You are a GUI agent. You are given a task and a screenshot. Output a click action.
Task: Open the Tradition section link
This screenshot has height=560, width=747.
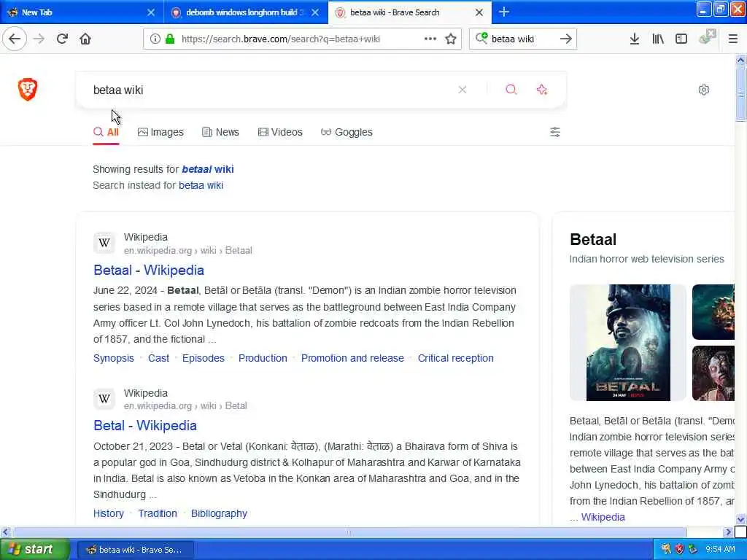(158, 513)
